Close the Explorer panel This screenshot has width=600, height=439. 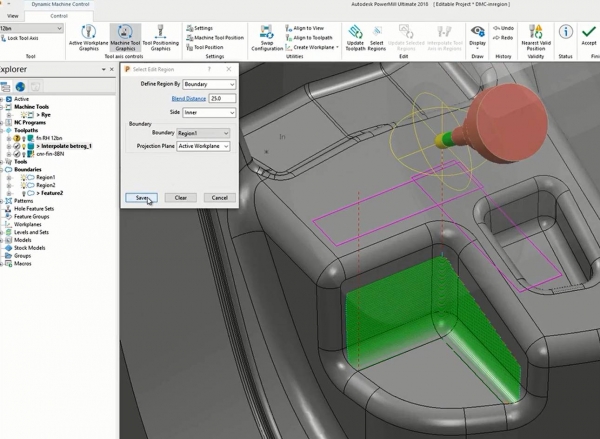(x=112, y=70)
